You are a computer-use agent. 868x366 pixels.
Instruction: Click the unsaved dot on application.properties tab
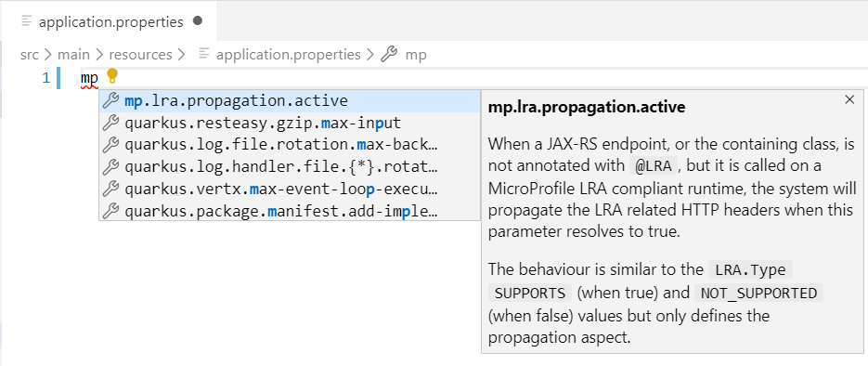198,21
